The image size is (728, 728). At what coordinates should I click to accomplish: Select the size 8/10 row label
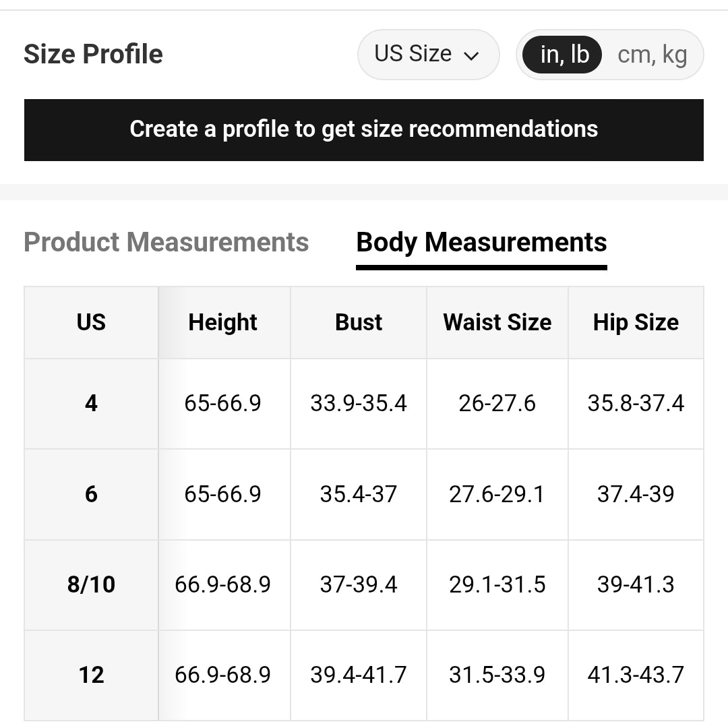point(91,584)
